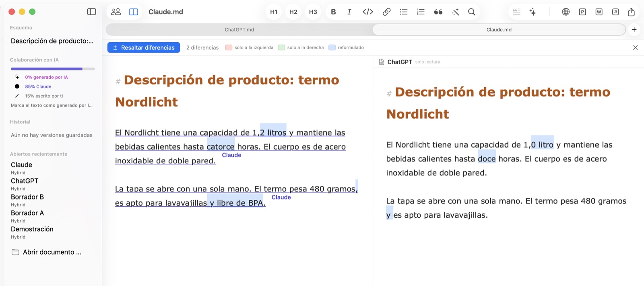Open the magic wand tool
Screen dimensions: 644x286
pyautogui.click(x=456, y=12)
